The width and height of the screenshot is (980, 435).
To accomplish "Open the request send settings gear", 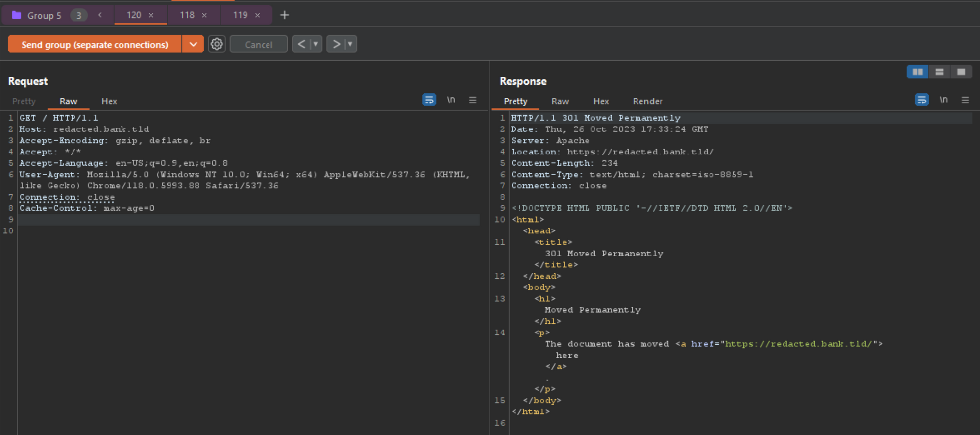I will coord(217,44).
